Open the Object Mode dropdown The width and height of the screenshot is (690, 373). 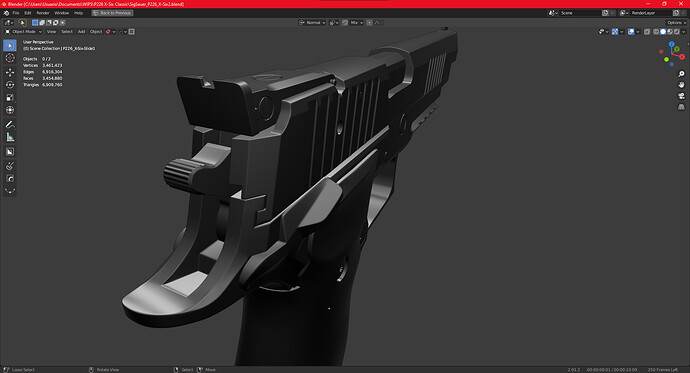pos(23,32)
